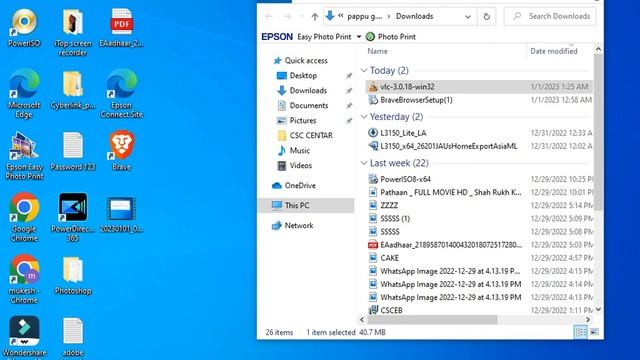The height and width of the screenshot is (360, 640).
Task: Open the EAadhaar PDF on desktop
Action: tap(121, 28)
